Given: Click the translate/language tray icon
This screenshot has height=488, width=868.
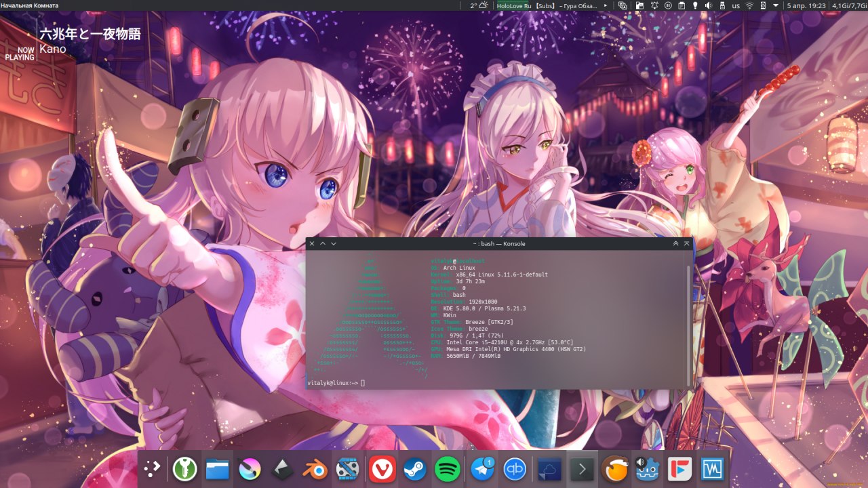Looking at the screenshot, I should pyautogui.click(x=623, y=5).
